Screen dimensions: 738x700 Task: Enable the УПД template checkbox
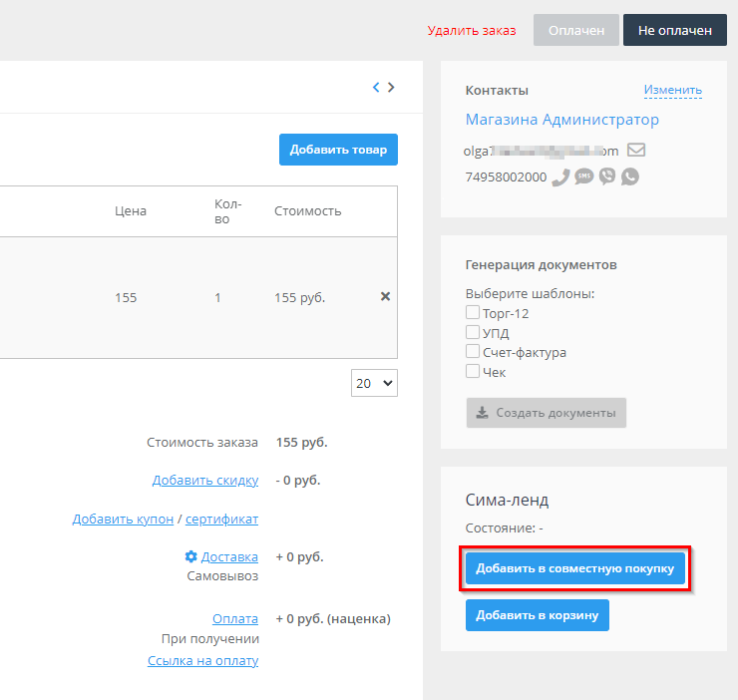point(473,333)
